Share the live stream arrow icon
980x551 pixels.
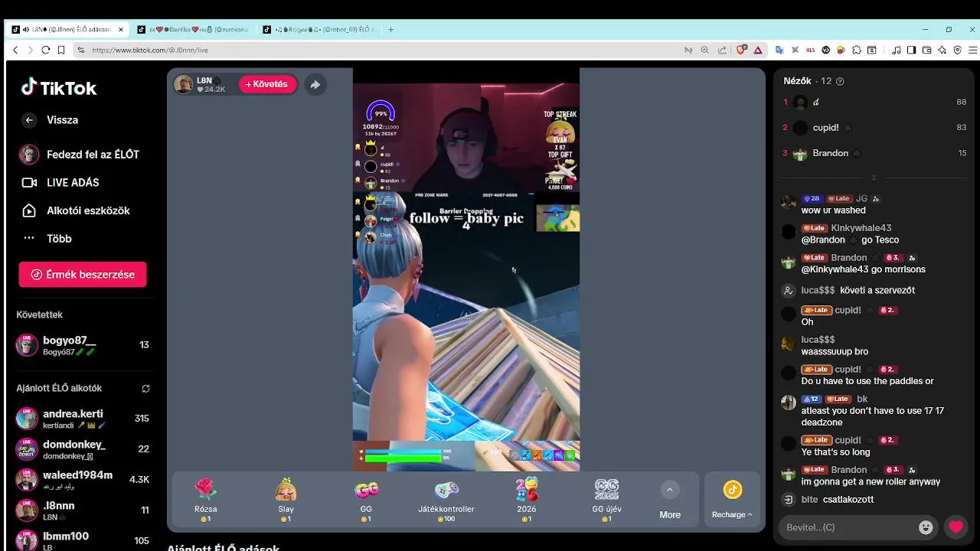315,84
